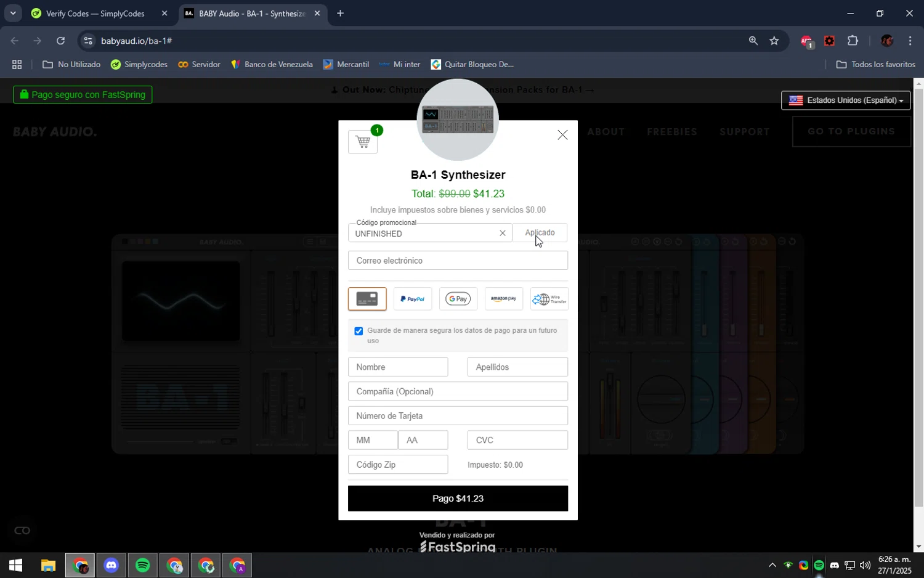This screenshot has width=924, height=578.
Task: Open Mi inter bookmark
Action: pos(400,65)
